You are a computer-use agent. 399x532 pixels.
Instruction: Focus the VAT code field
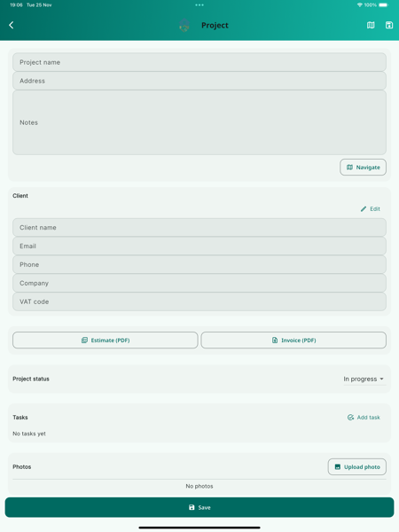199,301
